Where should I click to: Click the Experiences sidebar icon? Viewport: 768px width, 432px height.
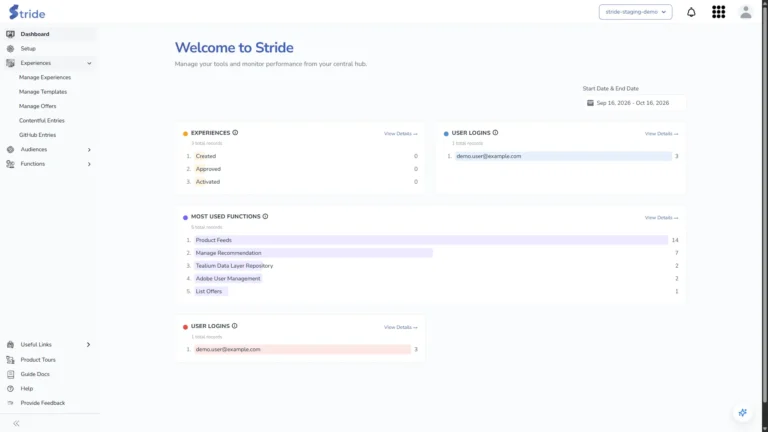10,63
